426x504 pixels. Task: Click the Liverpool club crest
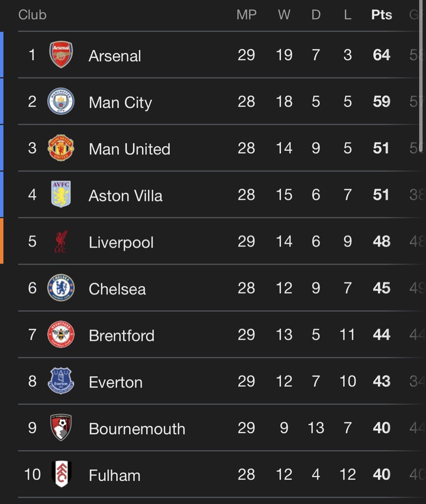click(x=61, y=241)
